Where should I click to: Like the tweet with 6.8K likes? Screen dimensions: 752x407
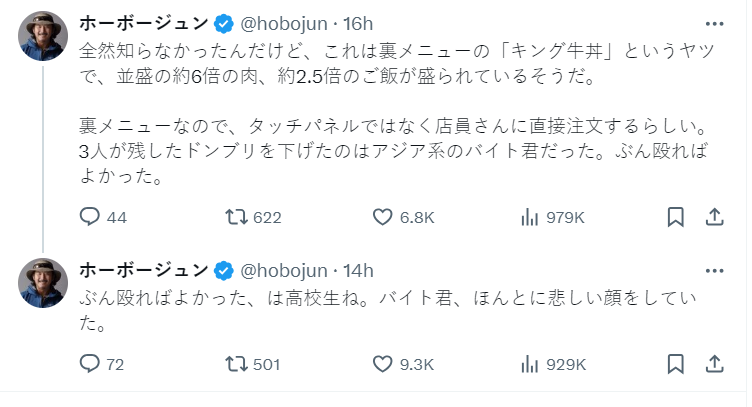(x=381, y=217)
